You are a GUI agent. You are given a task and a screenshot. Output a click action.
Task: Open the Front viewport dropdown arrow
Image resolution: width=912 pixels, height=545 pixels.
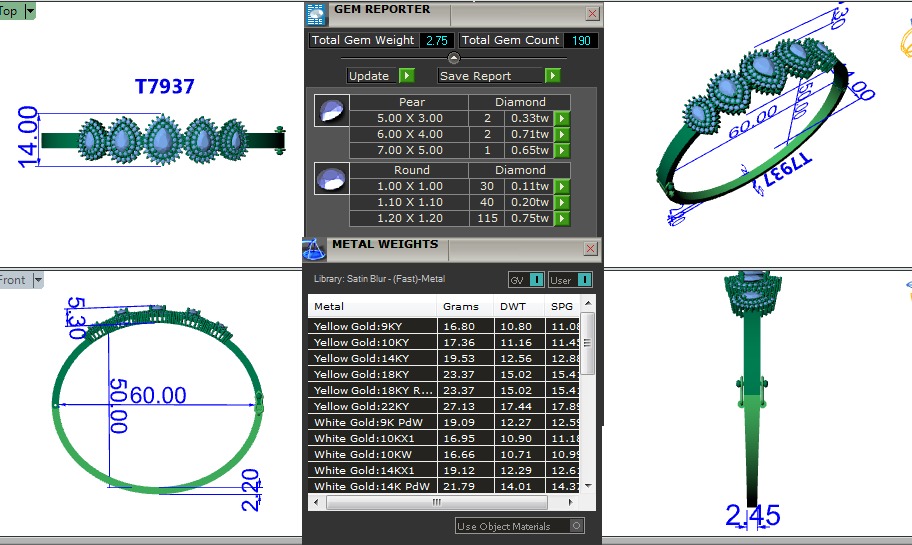38,280
